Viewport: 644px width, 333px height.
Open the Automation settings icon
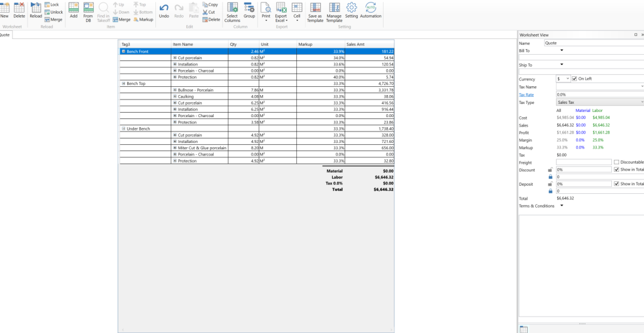pyautogui.click(x=370, y=8)
